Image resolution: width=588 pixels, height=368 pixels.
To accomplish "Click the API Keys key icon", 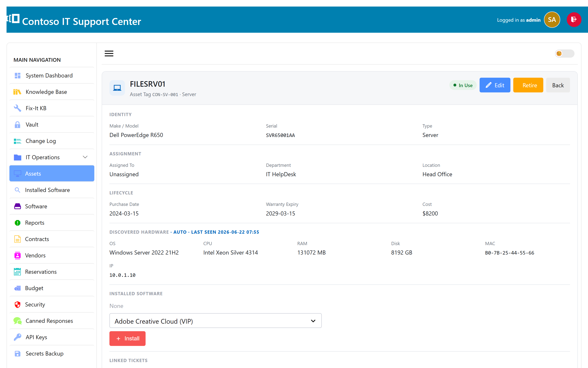I will [x=18, y=337].
